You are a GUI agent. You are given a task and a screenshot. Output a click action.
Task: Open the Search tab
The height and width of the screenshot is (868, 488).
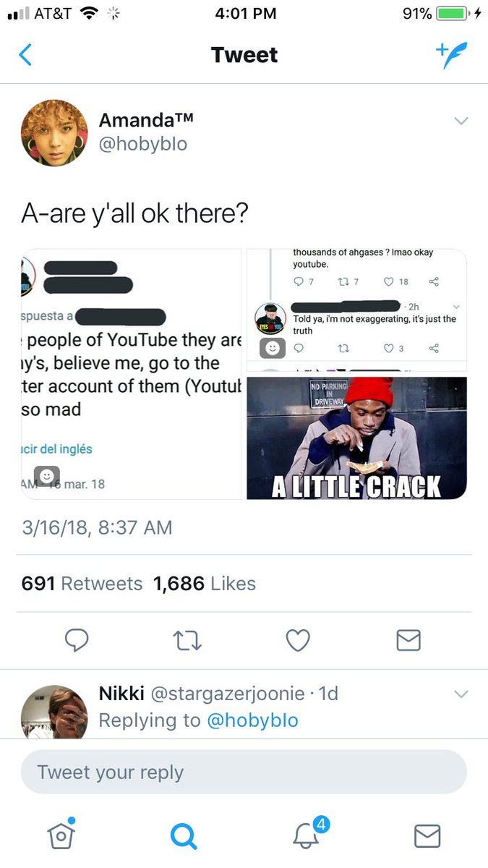184,836
